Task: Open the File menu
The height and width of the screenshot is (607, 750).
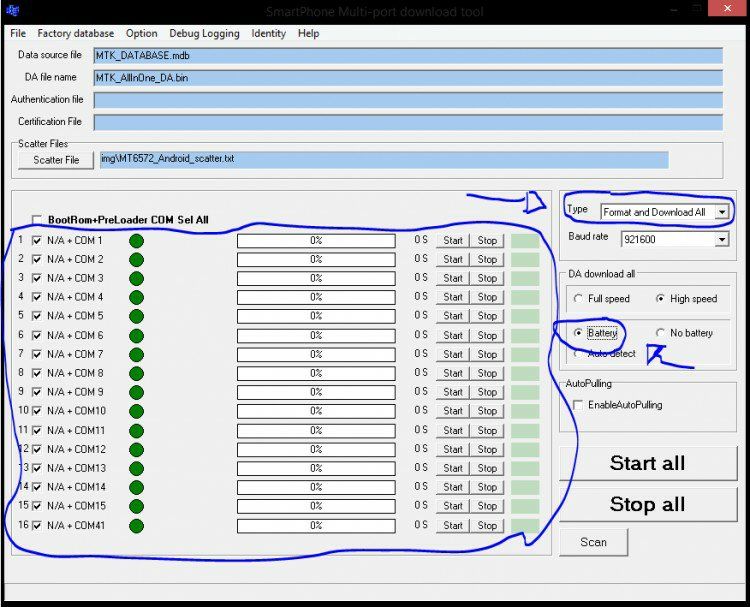Action: pyautogui.click(x=18, y=33)
